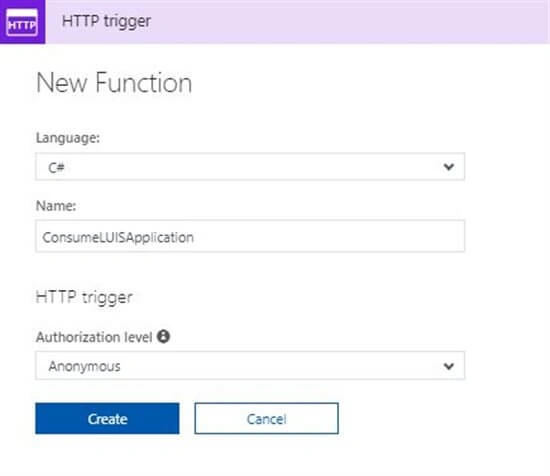This screenshot has height=476, width=550.
Task: Select the C# text in Language box
Action: tap(56, 167)
